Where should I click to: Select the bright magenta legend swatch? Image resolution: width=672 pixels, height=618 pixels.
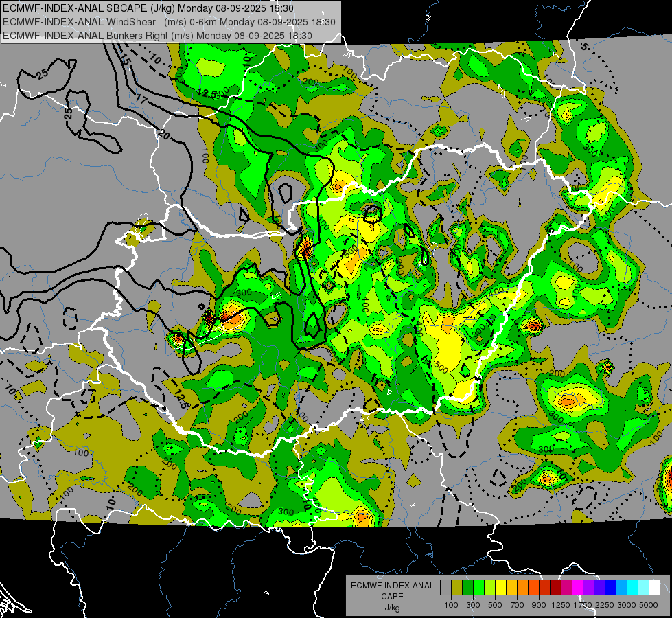(x=578, y=588)
